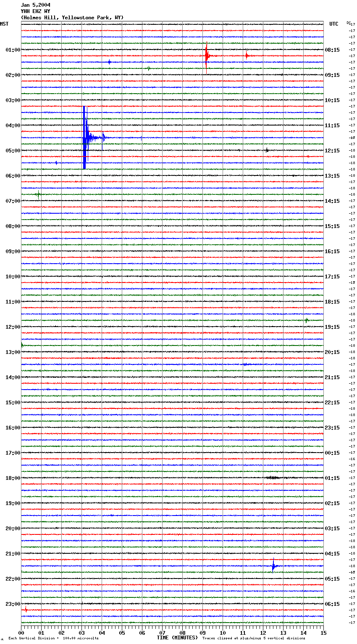
Task: Click the large clipped blue earthquake burst
Action: tap(85, 138)
